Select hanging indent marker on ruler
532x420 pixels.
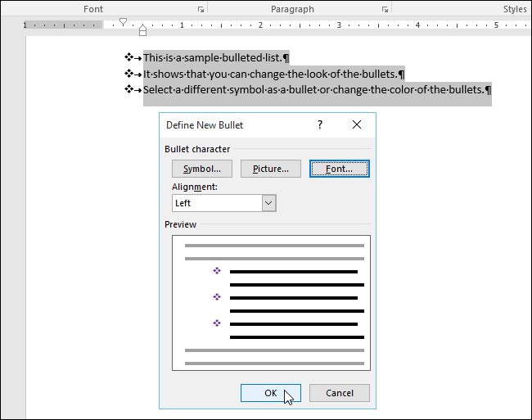tap(143, 29)
